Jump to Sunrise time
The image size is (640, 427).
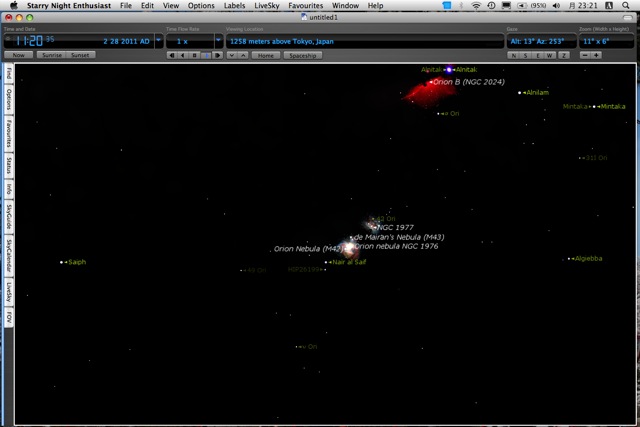pos(51,55)
